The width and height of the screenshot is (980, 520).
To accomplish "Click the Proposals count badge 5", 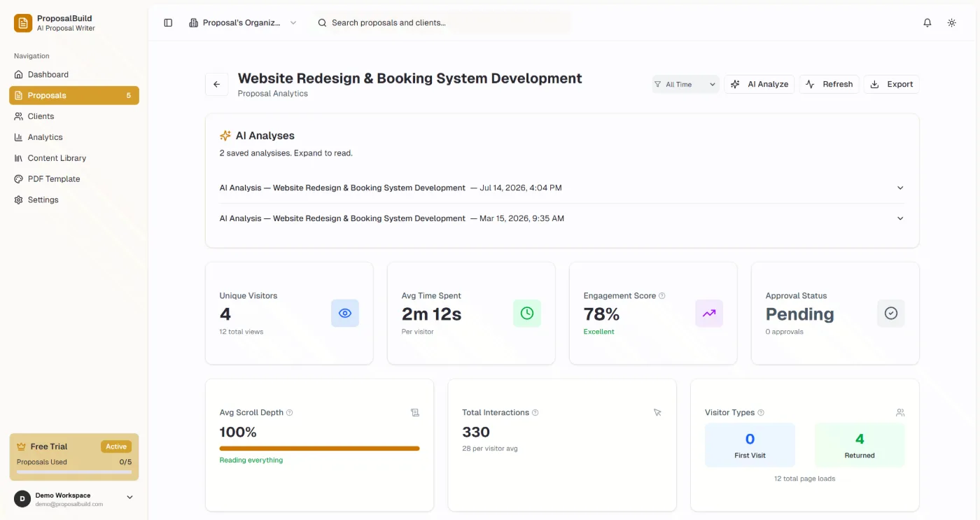I will point(128,95).
